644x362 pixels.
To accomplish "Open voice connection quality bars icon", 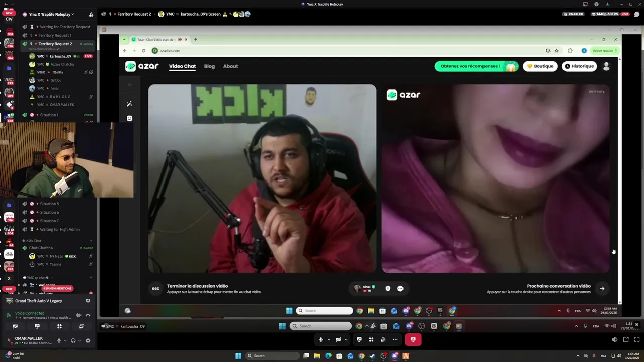I will pos(78,315).
